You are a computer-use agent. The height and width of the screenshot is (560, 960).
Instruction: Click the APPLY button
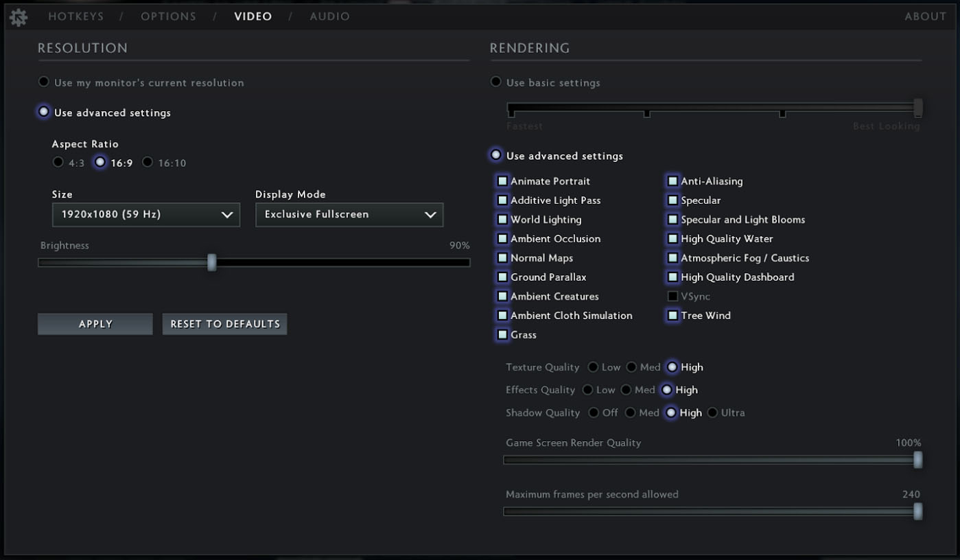pyautogui.click(x=95, y=323)
